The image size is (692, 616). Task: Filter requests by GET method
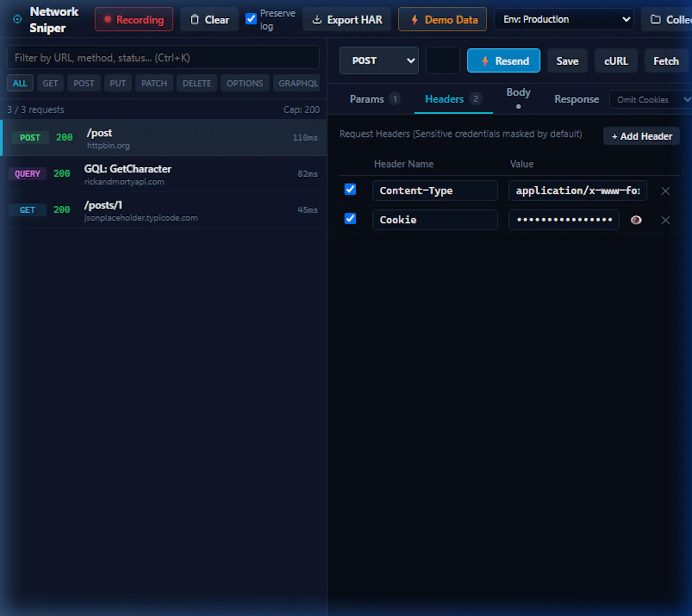[x=50, y=83]
